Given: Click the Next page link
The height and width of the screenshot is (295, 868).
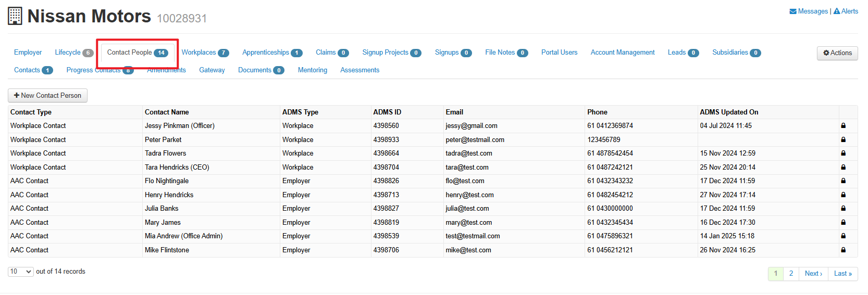Looking at the screenshot, I should pyautogui.click(x=813, y=274).
